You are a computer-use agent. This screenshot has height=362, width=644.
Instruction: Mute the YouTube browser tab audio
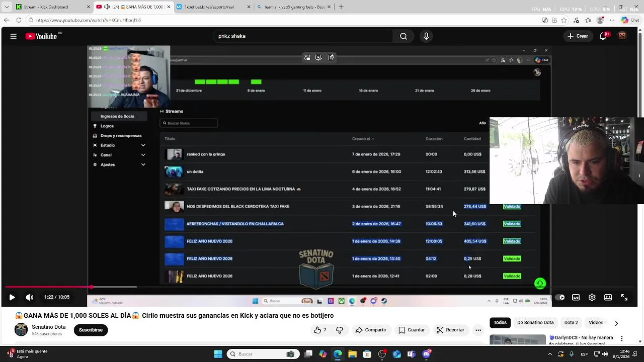107,7
